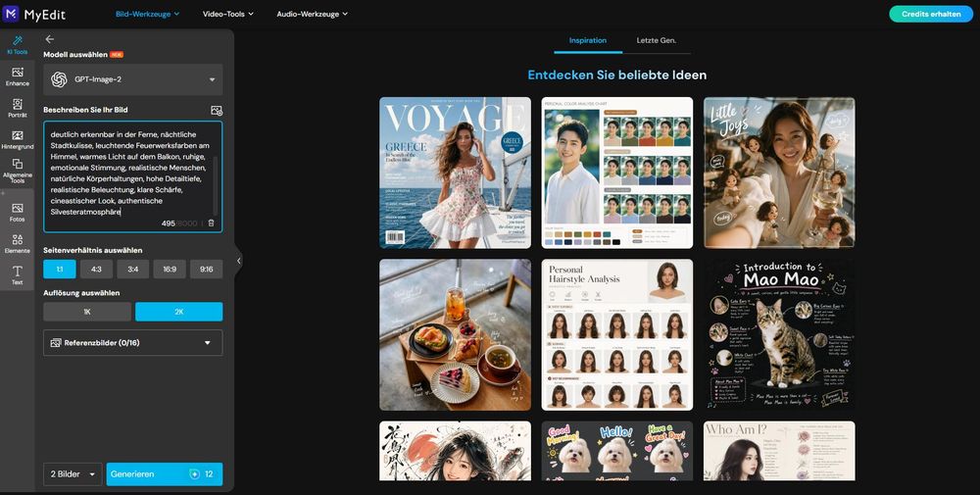Open the Hintergrund sidebar tool
Screen dimensions: 980x495
click(x=17, y=140)
